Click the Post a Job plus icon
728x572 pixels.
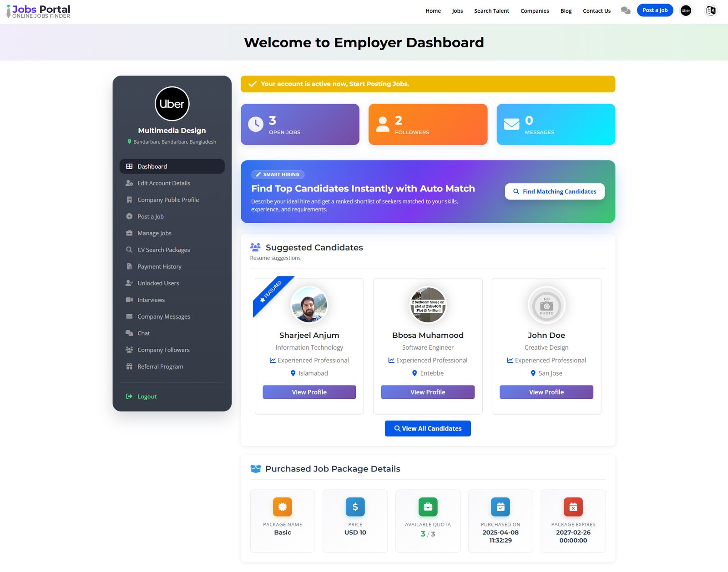pyautogui.click(x=129, y=216)
